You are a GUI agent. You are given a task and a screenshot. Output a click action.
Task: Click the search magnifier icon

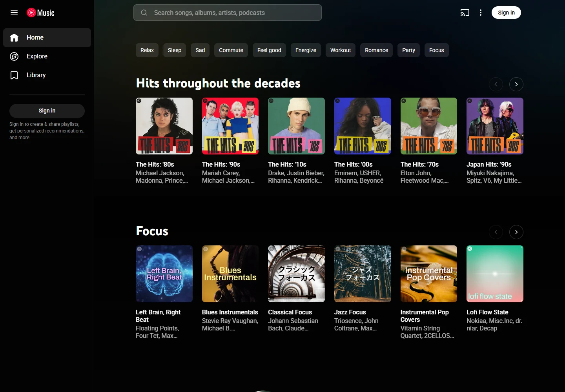point(144,13)
